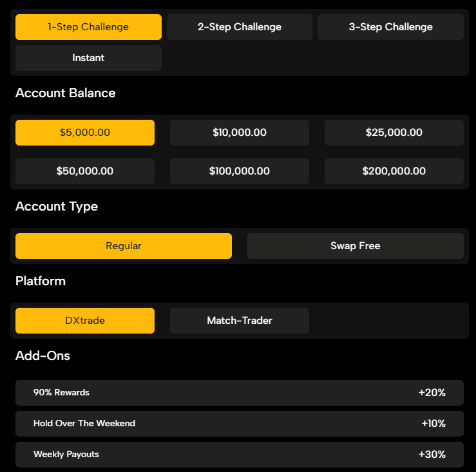476x472 pixels.
Task: Open the 3-Step Challenge tab
Action: pyautogui.click(x=390, y=27)
